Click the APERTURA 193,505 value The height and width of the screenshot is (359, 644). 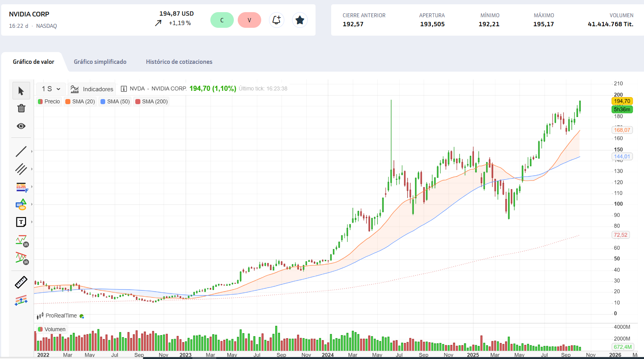pos(432,24)
